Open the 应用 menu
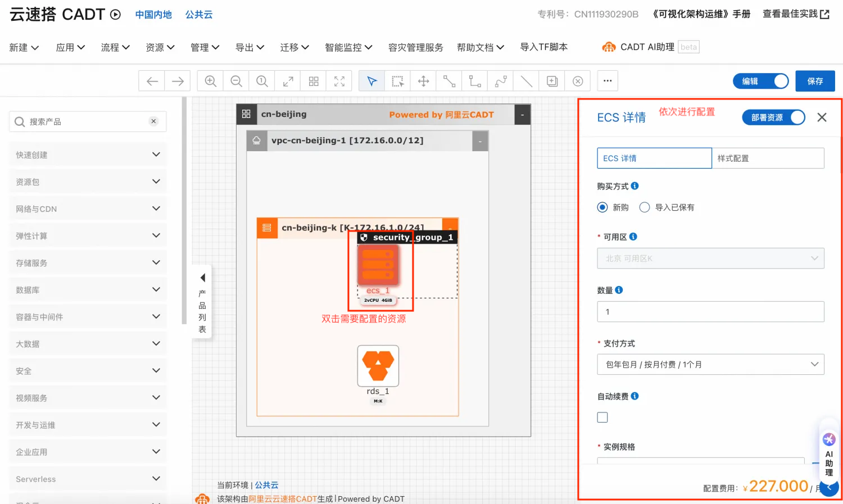 click(70, 48)
